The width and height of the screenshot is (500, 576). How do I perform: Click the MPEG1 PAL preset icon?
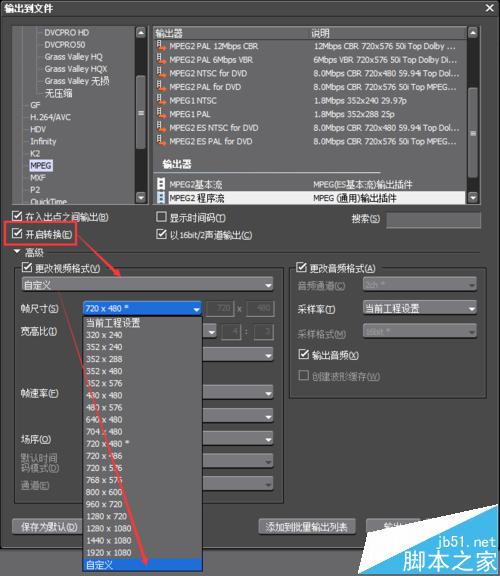[161, 114]
